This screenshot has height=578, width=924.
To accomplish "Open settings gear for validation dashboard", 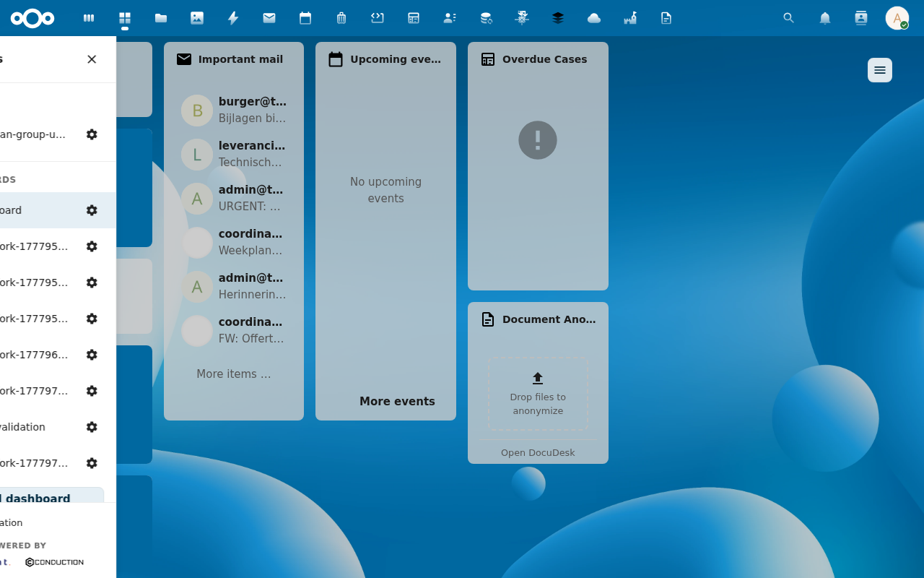I will point(92,427).
